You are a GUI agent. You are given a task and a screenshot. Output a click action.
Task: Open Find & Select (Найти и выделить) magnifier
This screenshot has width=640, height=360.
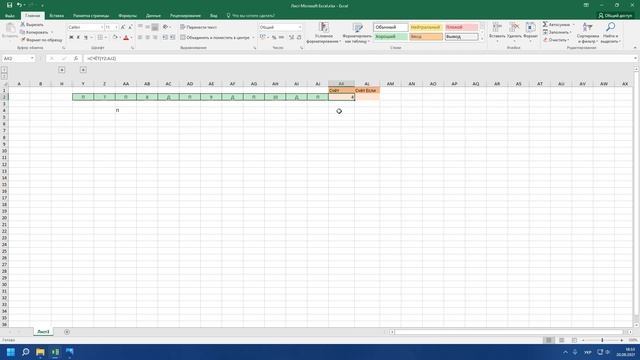click(611, 33)
